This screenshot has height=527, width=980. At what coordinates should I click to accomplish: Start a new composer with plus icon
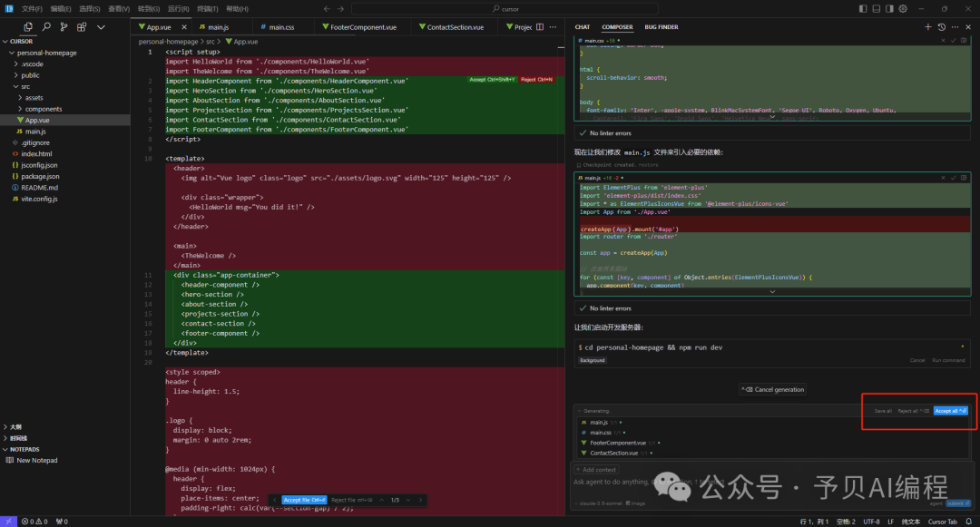pyautogui.click(x=927, y=27)
